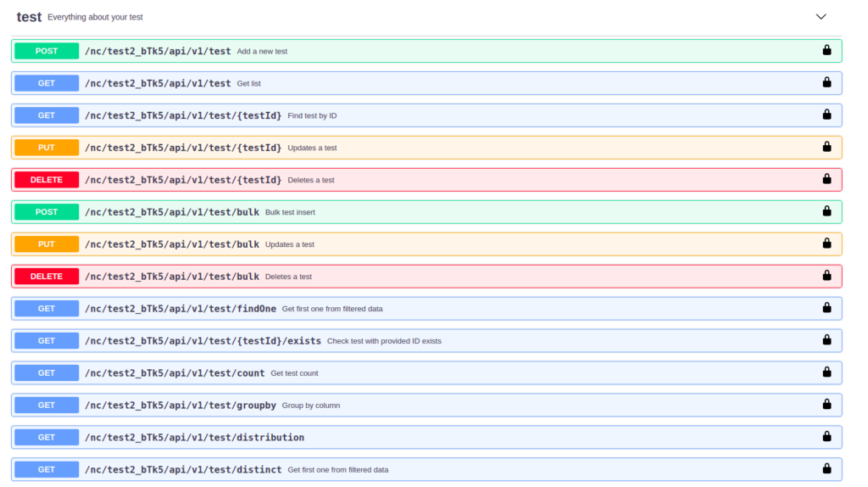Collapse the test section with the chevron
Image resolution: width=868 pixels, height=487 pixels.
[x=821, y=17]
